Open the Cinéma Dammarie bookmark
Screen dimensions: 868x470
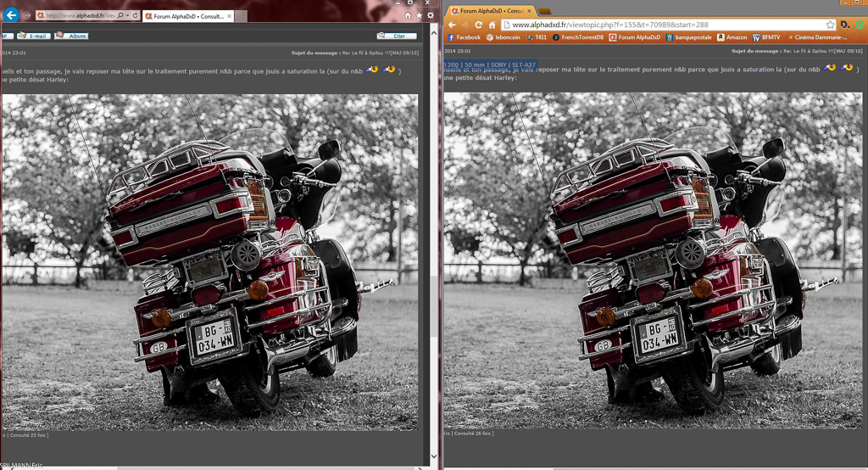(816, 37)
